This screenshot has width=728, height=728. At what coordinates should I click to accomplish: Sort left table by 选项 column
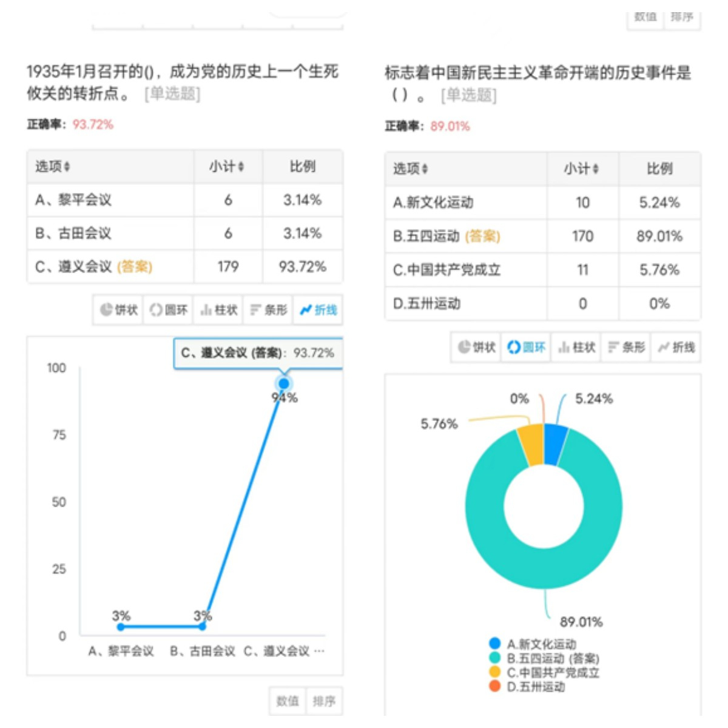53,167
